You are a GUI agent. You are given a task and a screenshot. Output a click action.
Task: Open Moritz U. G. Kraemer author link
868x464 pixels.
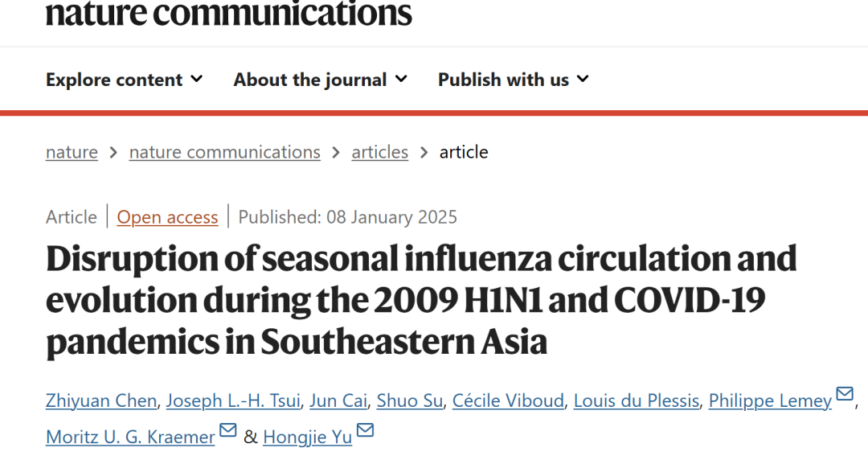pyautogui.click(x=130, y=437)
